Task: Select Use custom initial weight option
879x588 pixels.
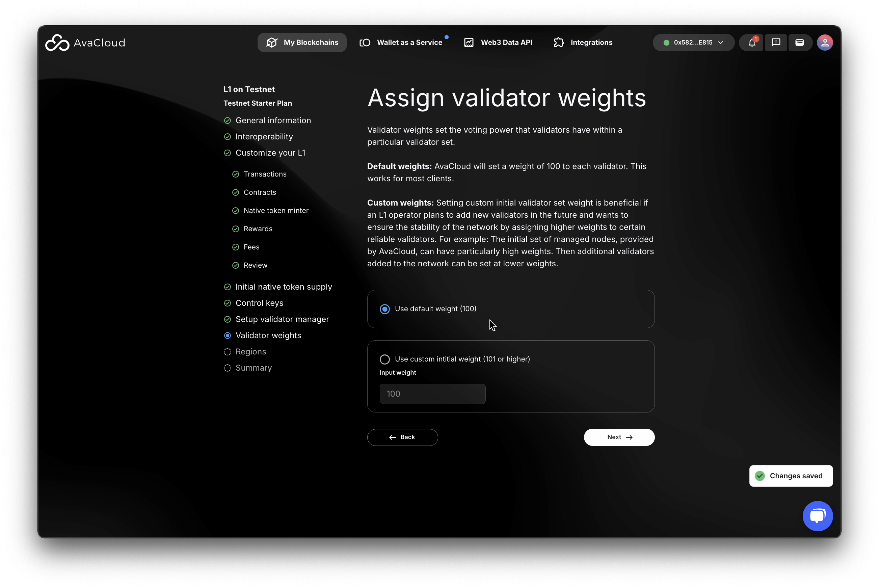Action: 385,359
